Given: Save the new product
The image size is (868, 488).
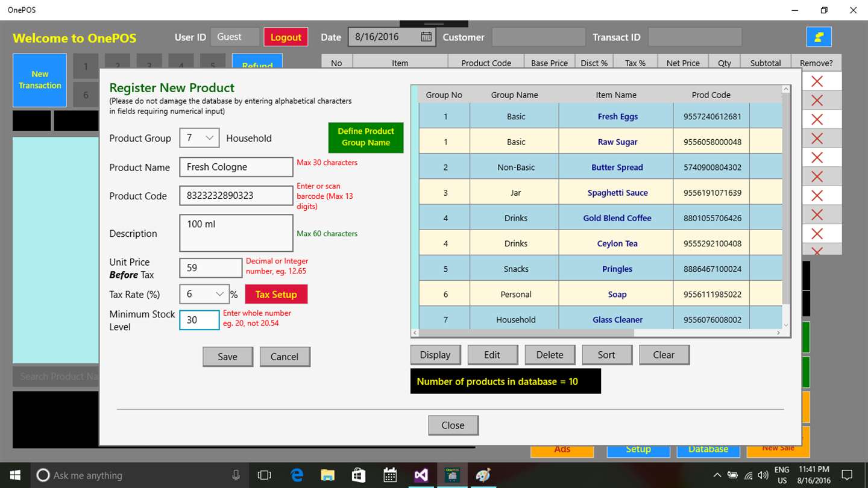Looking at the screenshot, I should (227, 357).
